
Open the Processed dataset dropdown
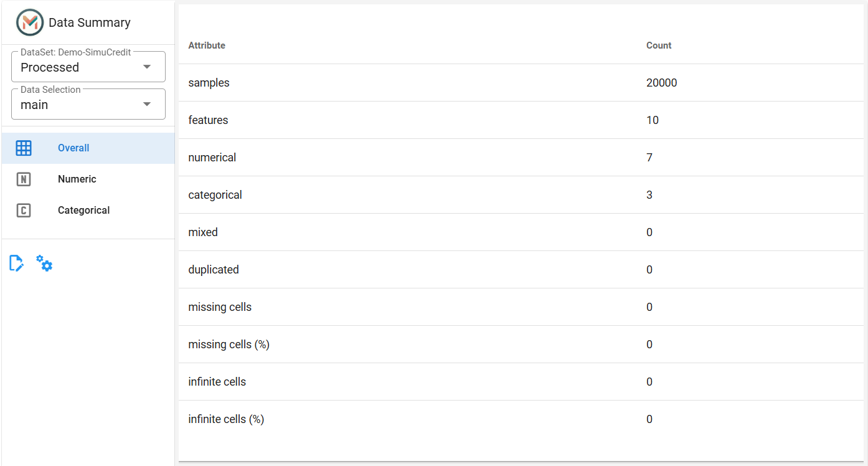pyautogui.click(x=88, y=67)
